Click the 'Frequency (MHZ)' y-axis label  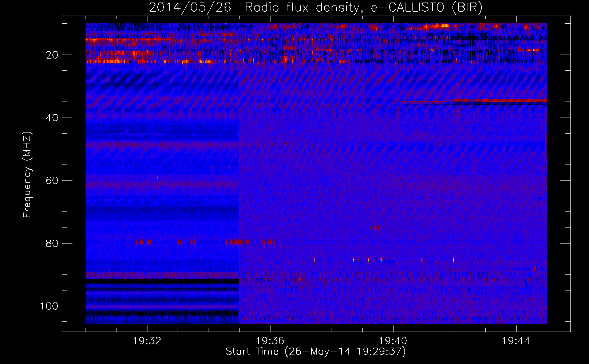click(27, 174)
